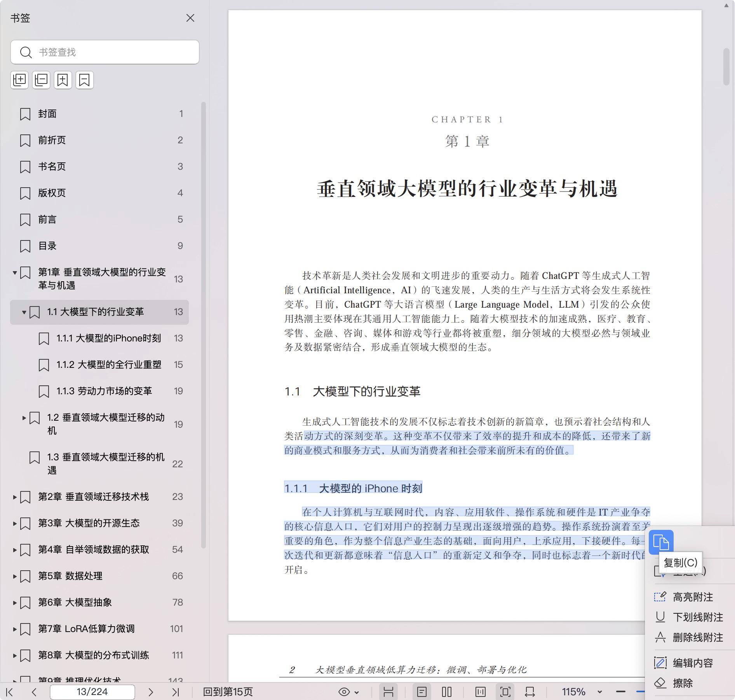Click the collapse all bookmarks icon
This screenshot has width=735, height=700.
tap(41, 80)
